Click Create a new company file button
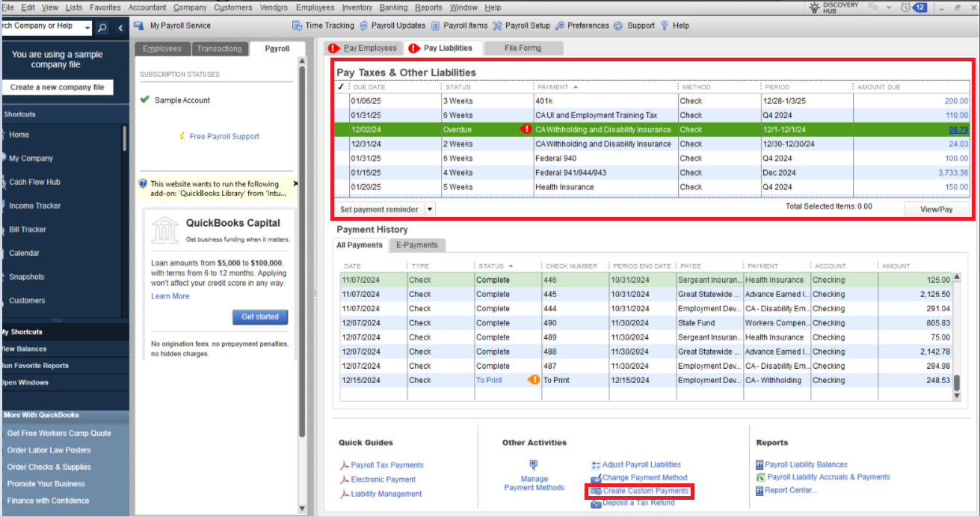The width and height of the screenshot is (980, 517). 58,88
